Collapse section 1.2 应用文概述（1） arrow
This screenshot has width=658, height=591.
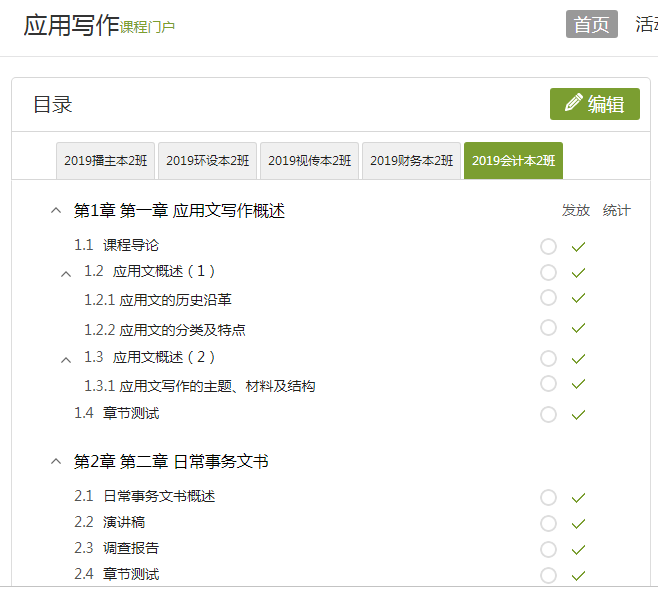[x=66, y=274]
